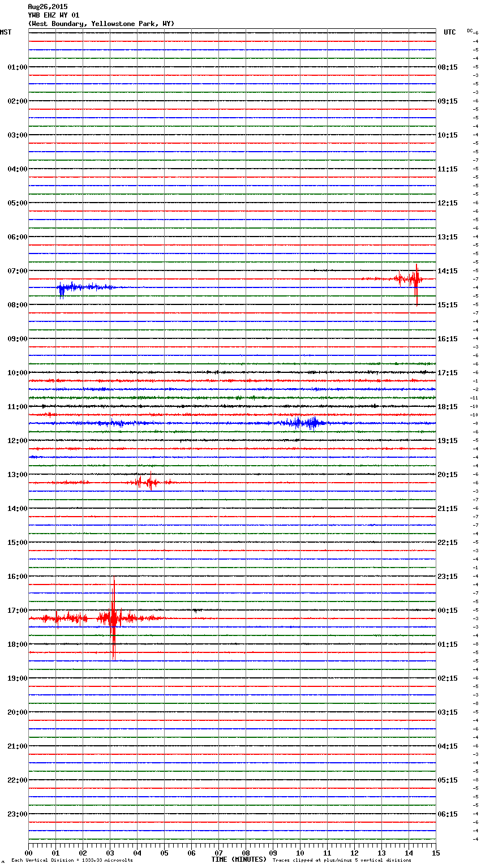Select the 08:00 MST time label

pyautogui.click(x=17, y=305)
